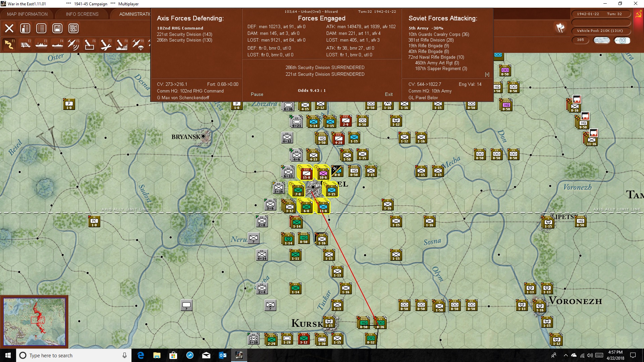644x362 pixels.
Task: Open the commander report icon with person and list
Action: tap(25, 28)
